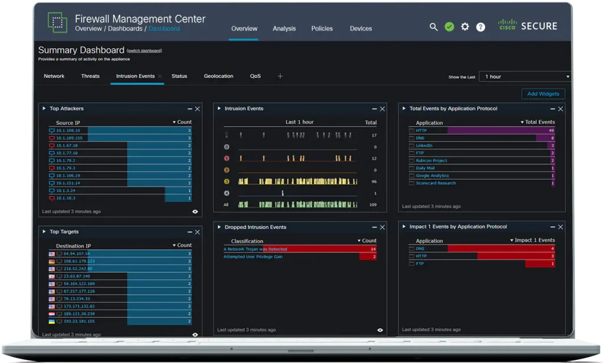This screenshot has height=364, width=603.
Task: Close Impact 1 Events by Application Protocol widget
Action: click(x=561, y=227)
